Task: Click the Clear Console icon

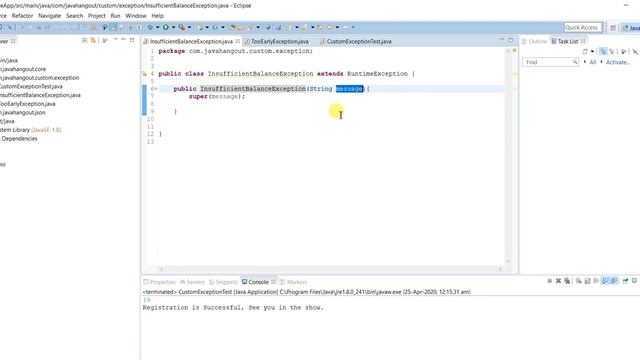Action: tap(578, 281)
